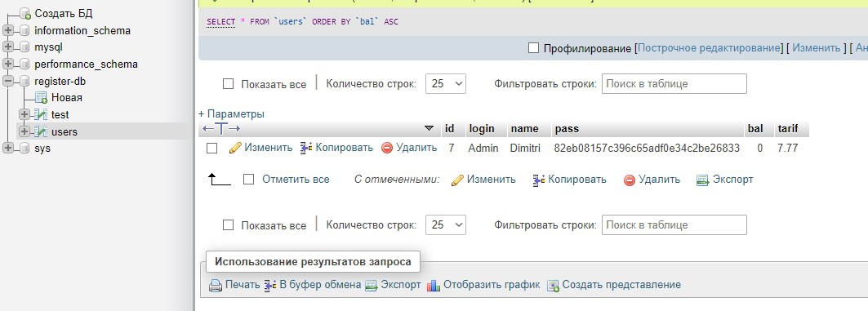The width and height of the screenshot is (868, 311).
Task: Tick the Отметить все checkbox
Action: pos(248,180)
